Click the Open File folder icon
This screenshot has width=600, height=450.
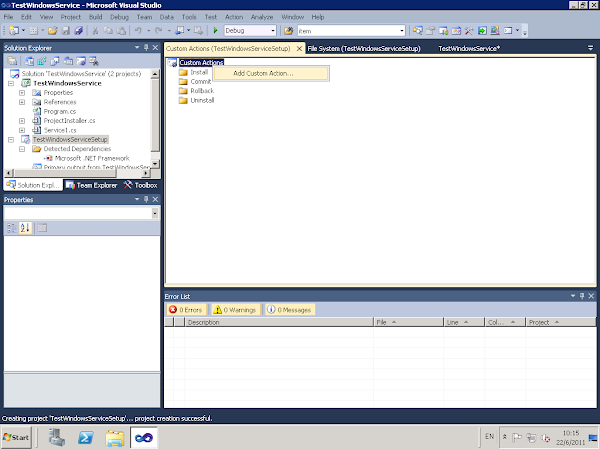(52, 31)
